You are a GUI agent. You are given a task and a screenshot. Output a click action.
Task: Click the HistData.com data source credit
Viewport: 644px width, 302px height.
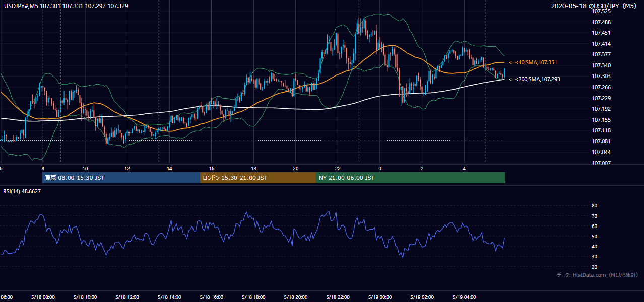tap(598, 275)
